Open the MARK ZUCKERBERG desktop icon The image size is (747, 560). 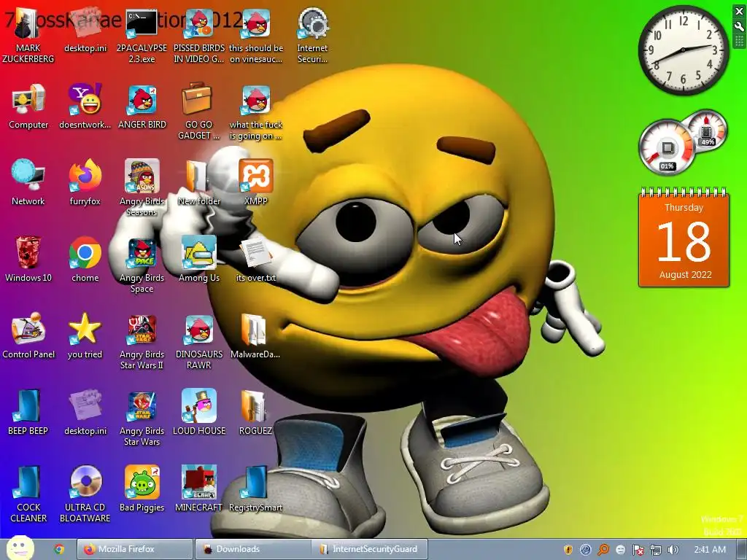(28, 35)
